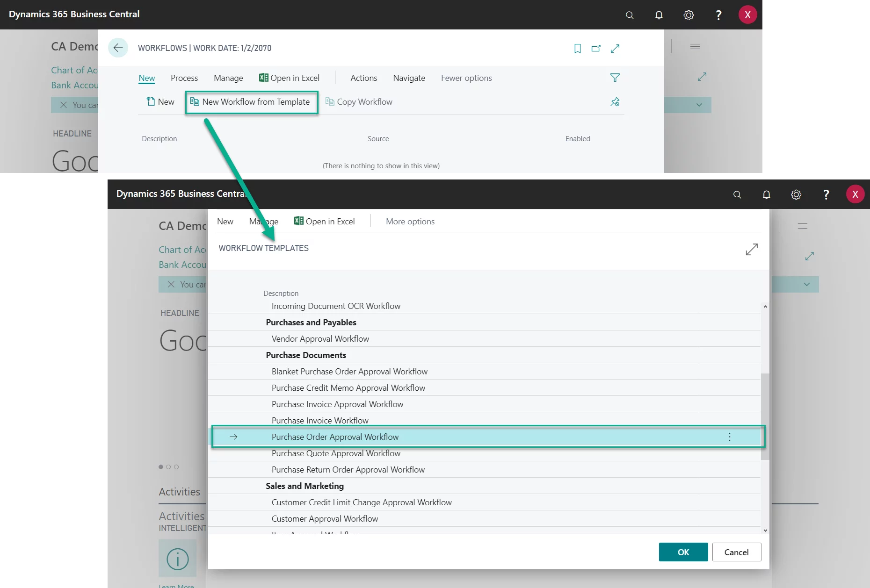This screenshot has height=588, width=870.
Task: Select Vendor Approval Workflow template
Action: pos(320,339)
